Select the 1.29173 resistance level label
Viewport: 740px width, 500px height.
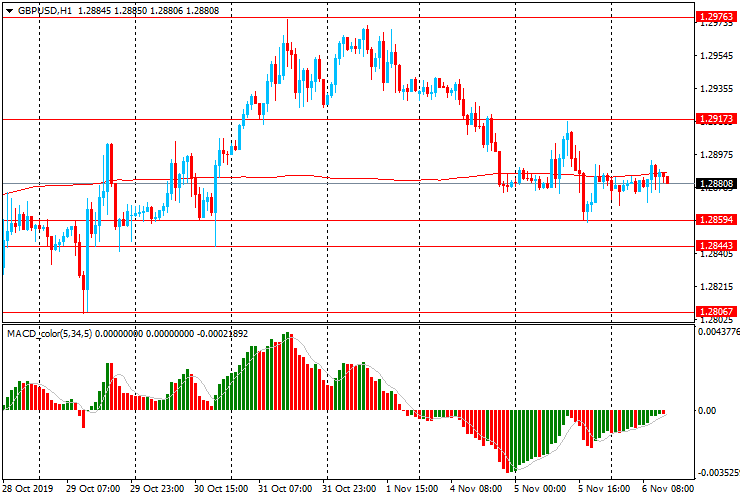tap(716, 119)
